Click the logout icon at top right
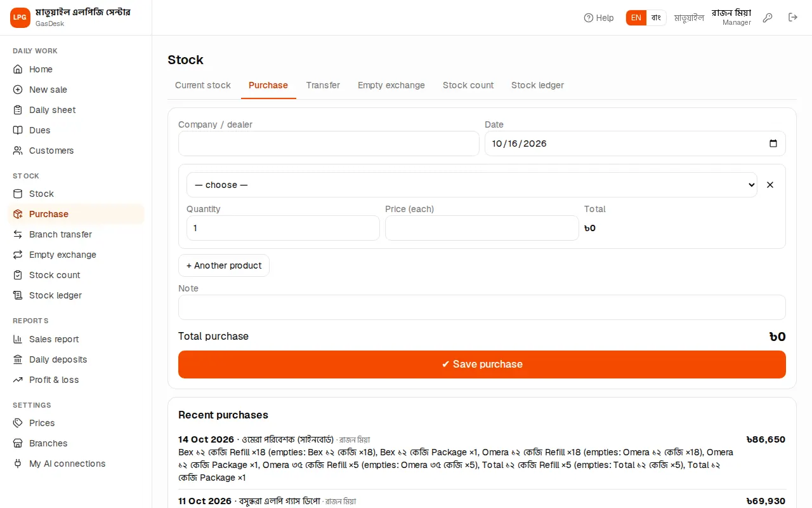This screenshot has width=812, height=508. [793, 18]
